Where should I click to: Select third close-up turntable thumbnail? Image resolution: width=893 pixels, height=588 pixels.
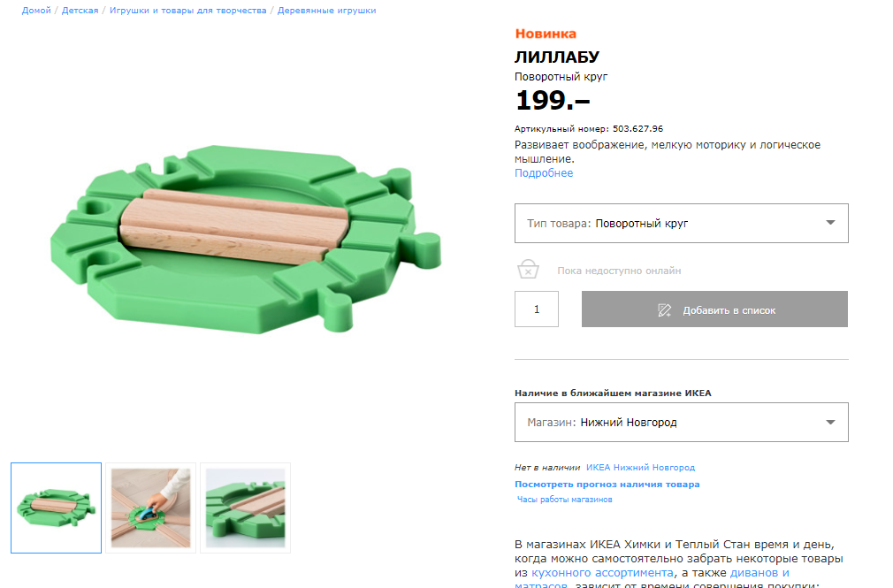pos(246,508)
